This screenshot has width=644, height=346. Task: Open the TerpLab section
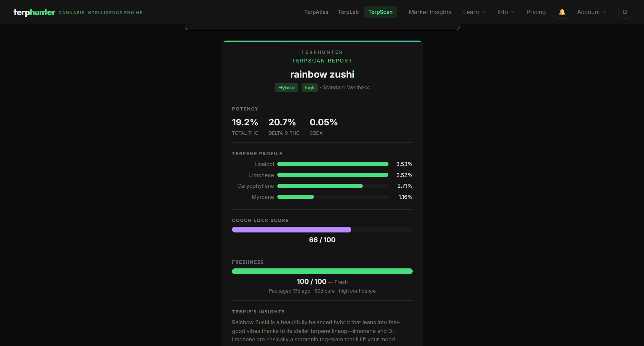click(348, 12)
